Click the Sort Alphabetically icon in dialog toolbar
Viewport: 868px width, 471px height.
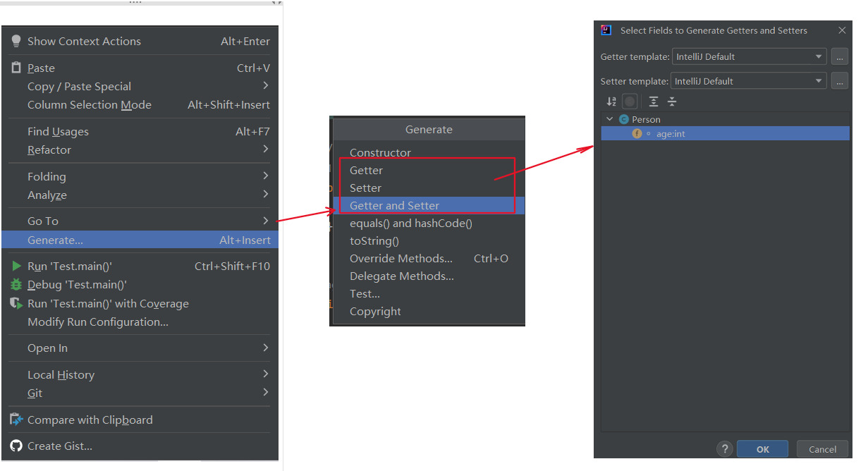[x=611, y=102]
